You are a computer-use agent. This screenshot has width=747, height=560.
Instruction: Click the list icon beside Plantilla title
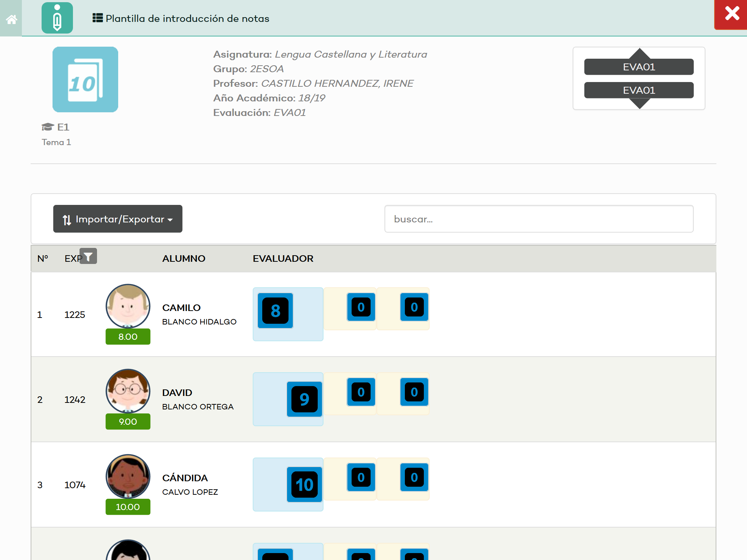coord(97,18)
